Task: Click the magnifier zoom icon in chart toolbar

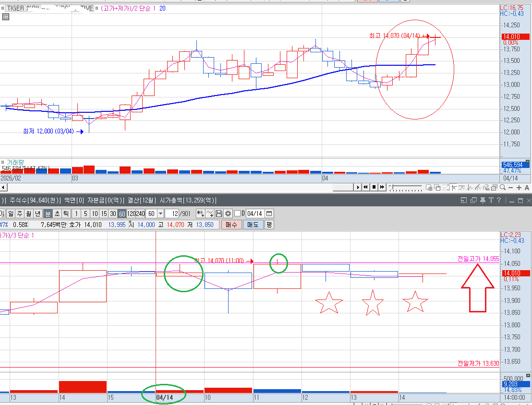Action: [x=502, y=187]
